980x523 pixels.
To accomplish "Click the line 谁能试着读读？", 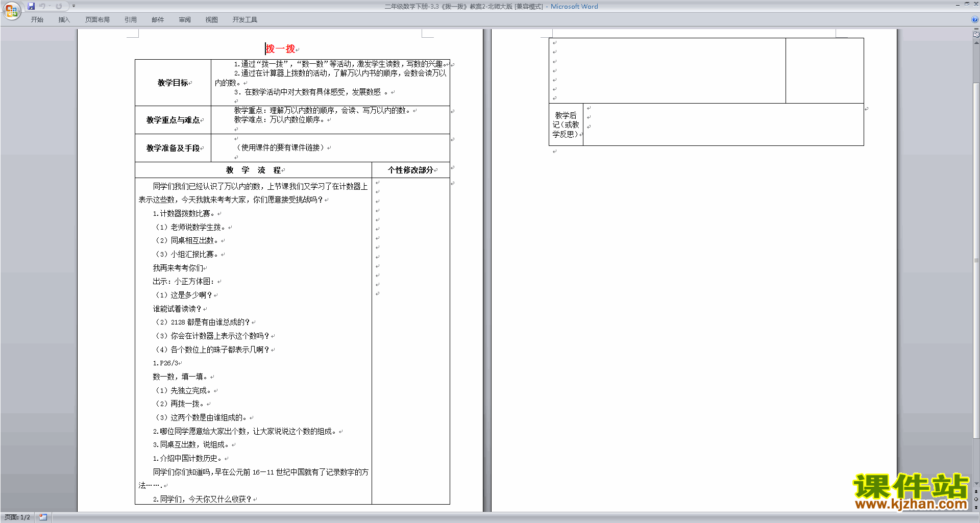I will click(x=177, y=309).
